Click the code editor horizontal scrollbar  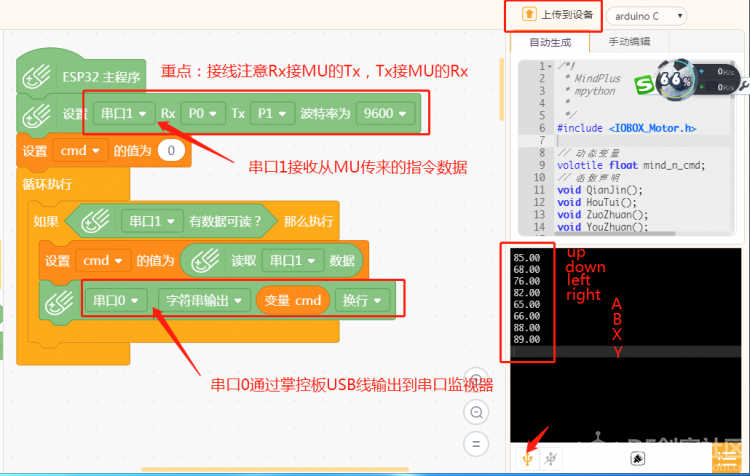(615, 234)
